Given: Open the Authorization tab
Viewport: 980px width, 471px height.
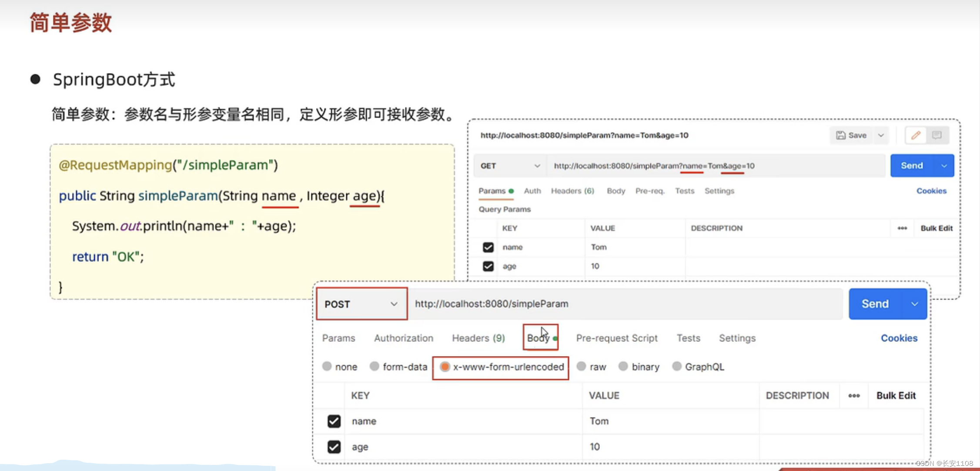Looking at the screenshot, I should click(404, 338).
